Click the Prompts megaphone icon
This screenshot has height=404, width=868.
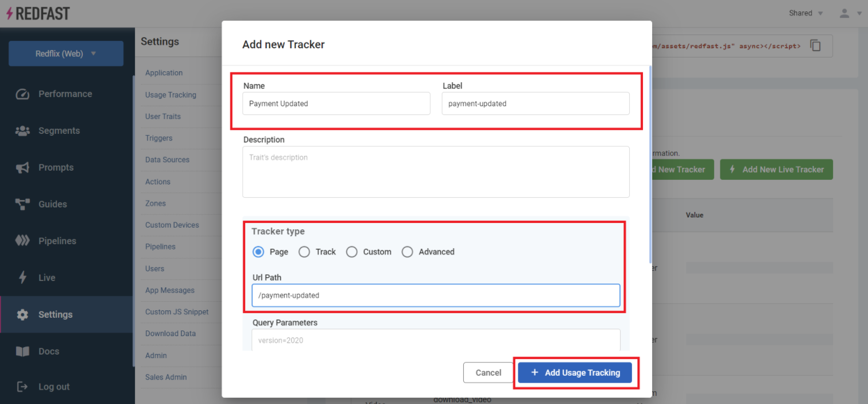pos(22,167)
